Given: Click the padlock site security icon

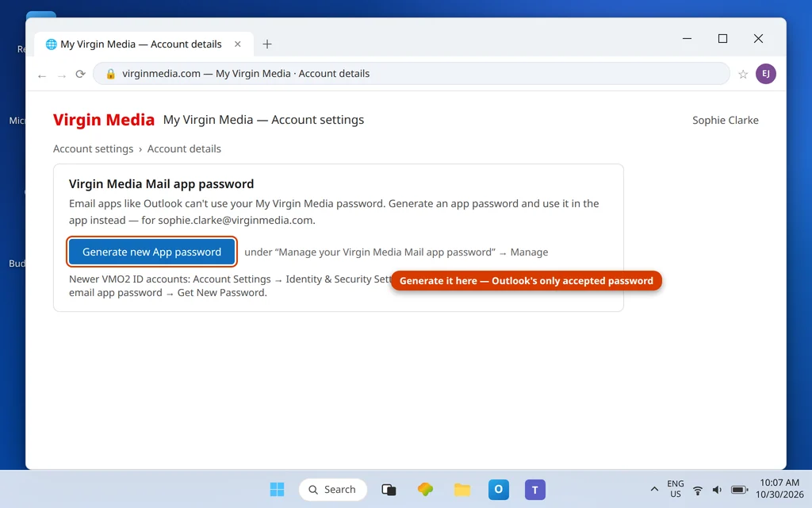Looking at the screenshot, I should click(x=110, y=74).
